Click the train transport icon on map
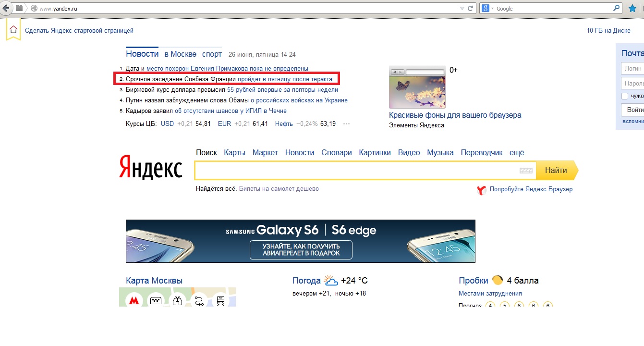644x346 pixels. point(221,301)
